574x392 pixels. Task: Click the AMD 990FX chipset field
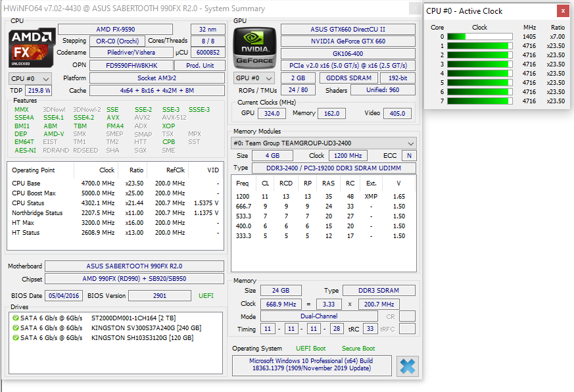[134, 278]
